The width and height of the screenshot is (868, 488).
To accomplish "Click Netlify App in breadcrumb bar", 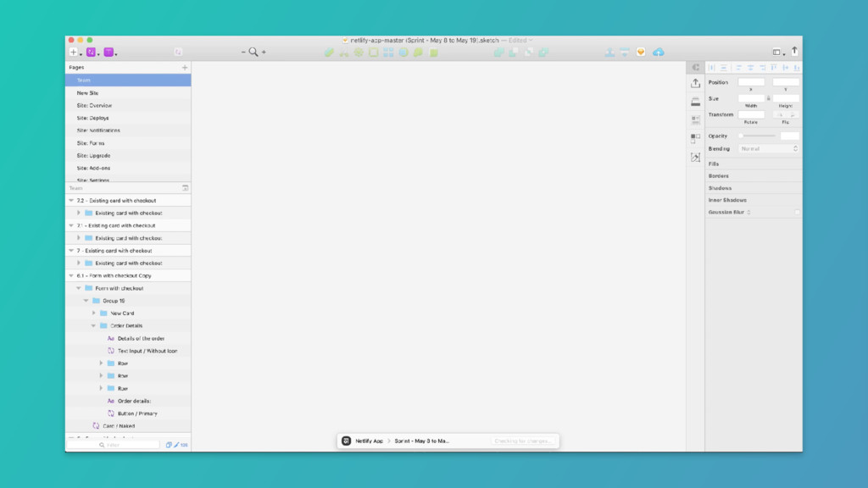I will pos(370,441).
